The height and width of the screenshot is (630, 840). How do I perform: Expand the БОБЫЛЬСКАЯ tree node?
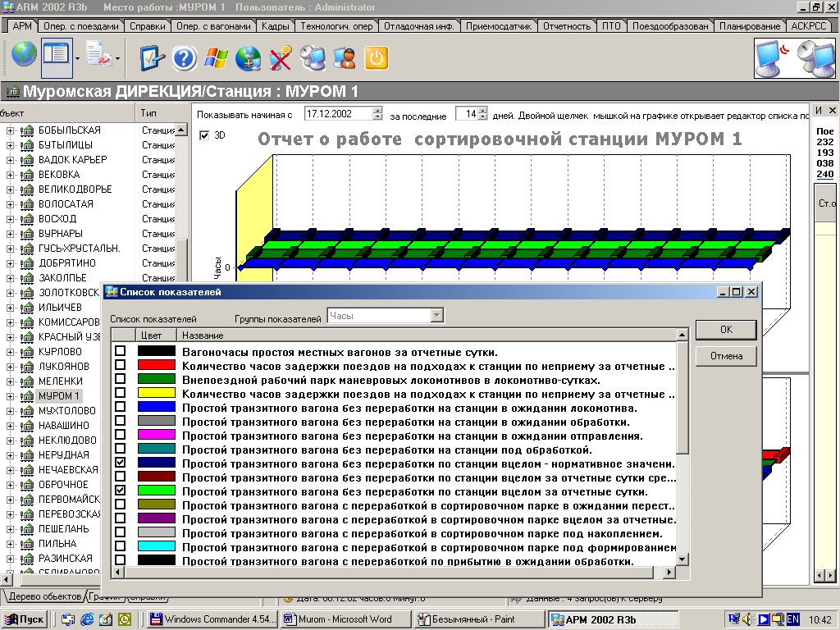pos(10,130)
